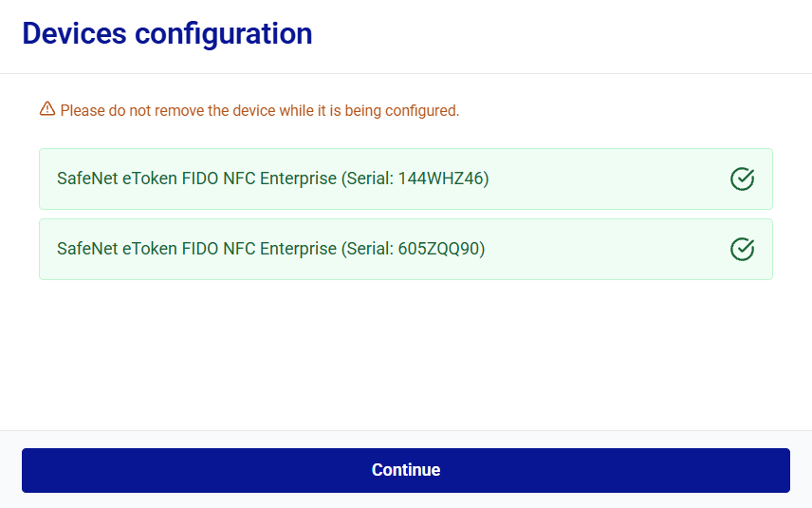Click the Continue button
The width and height of the screenshot is (812, 508).
(406, 470)
